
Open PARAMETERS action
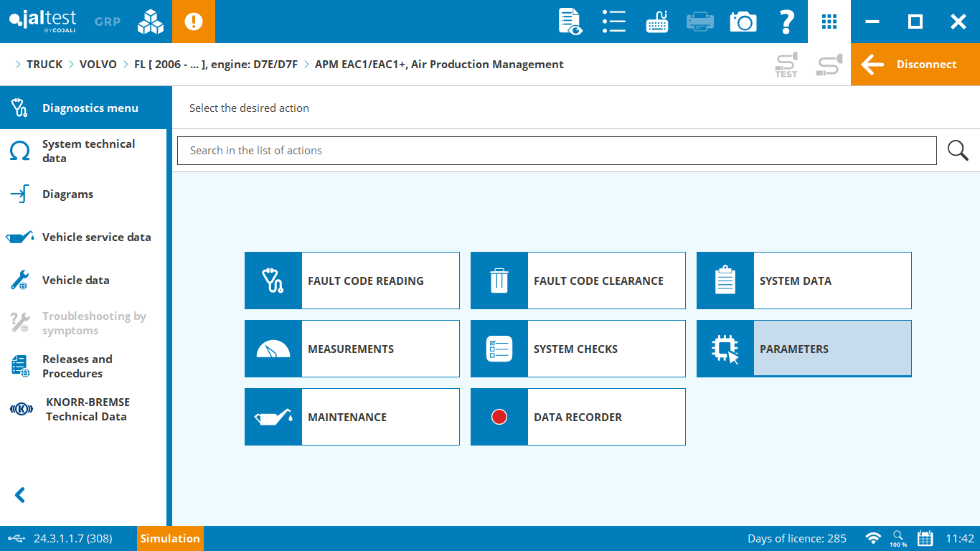point(804,349)
